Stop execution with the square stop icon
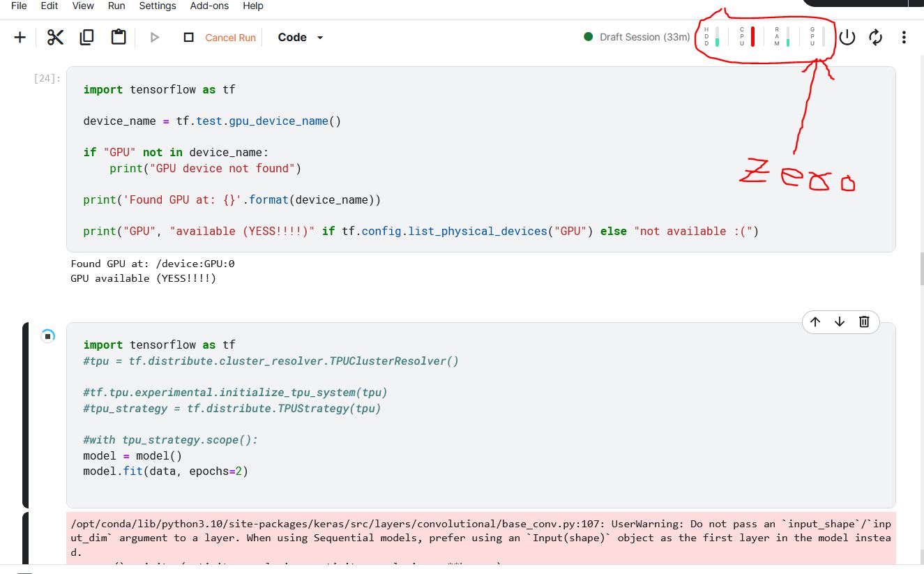924x574 pixels. [188, 38]
